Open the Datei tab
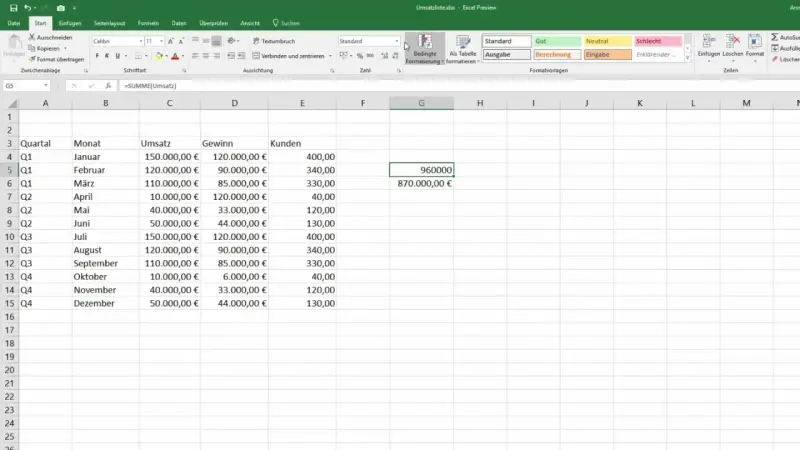Screen dimensions: 800x450 pyautogui.click(x=14, y=23)
